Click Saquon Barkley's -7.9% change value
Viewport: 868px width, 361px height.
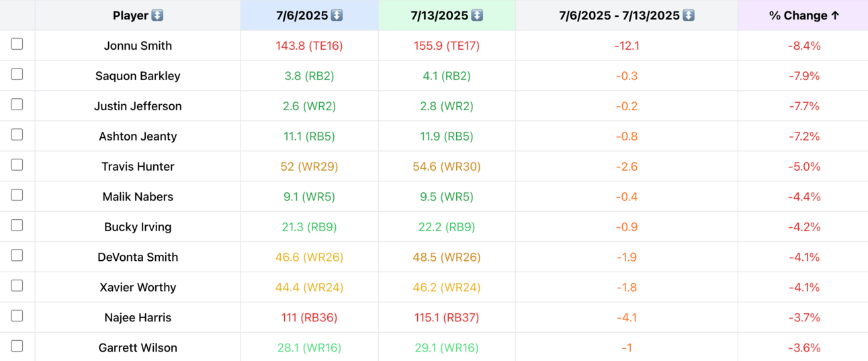pos(804,76)
